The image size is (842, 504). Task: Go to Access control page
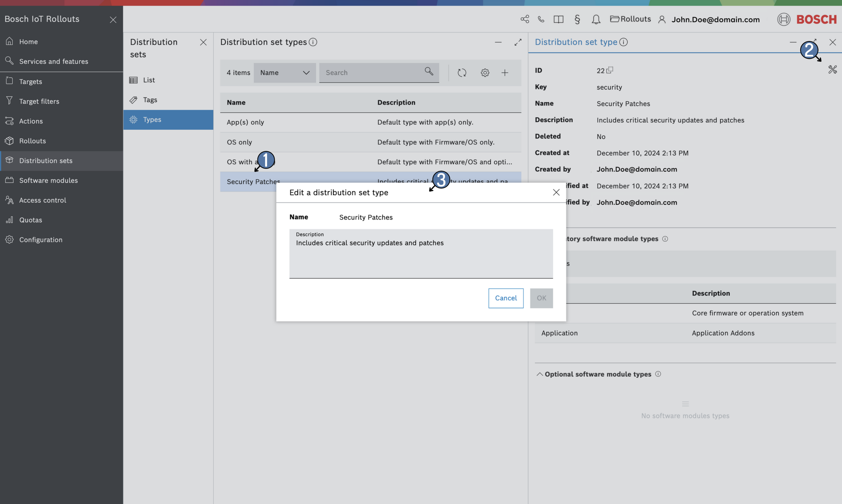pyautogui.click(x=62, y=200)
